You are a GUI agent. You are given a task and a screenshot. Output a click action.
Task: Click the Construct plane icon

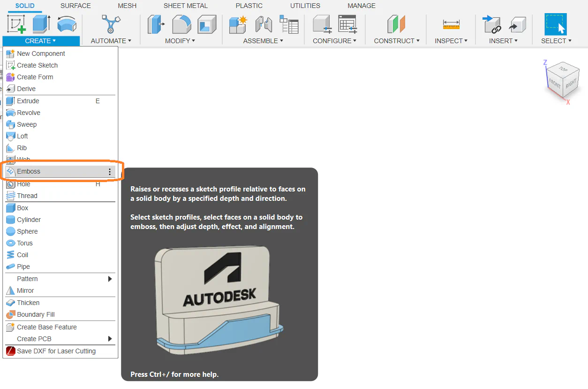coord(396,24)
